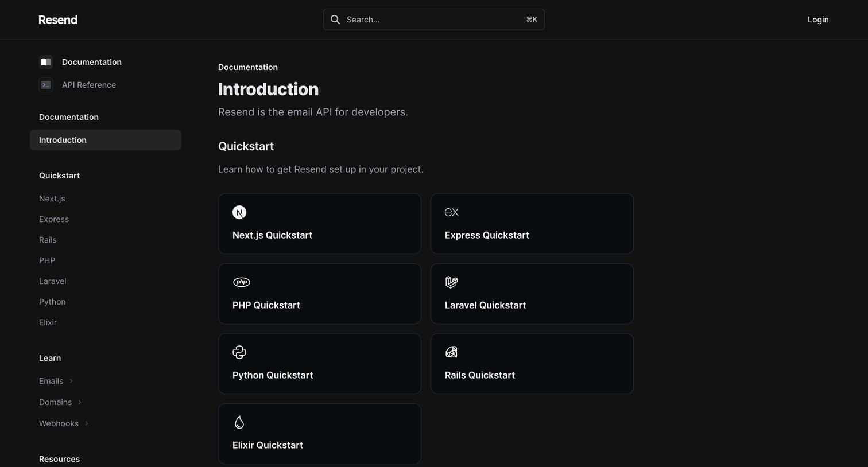Select Introduction in the sidebar

106,140
